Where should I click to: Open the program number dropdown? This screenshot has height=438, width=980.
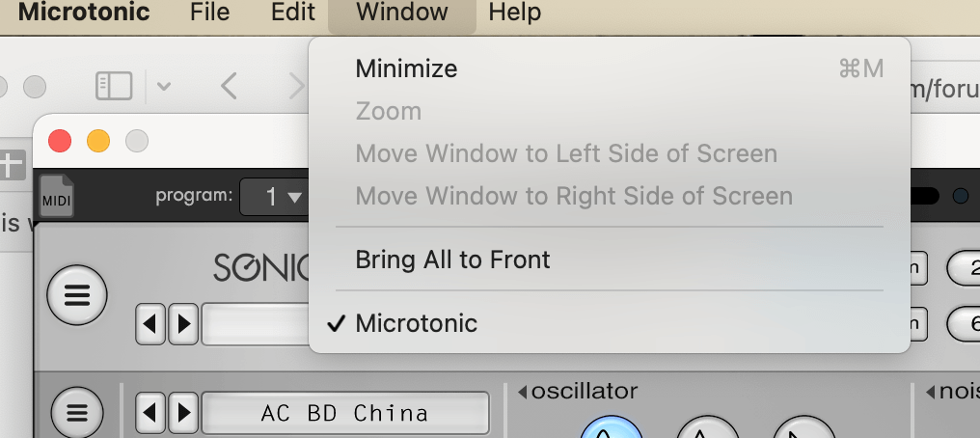click(x=275, y=198)
